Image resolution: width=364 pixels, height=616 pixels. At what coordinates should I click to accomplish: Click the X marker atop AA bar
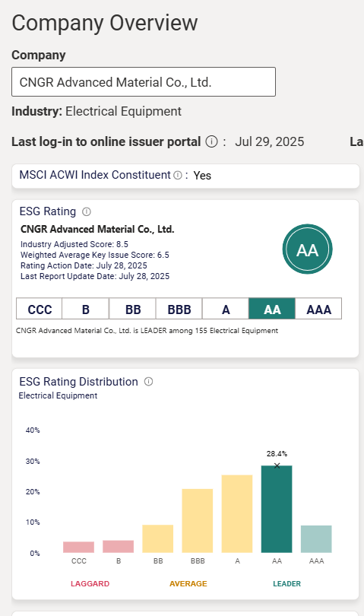coord(277,465)
